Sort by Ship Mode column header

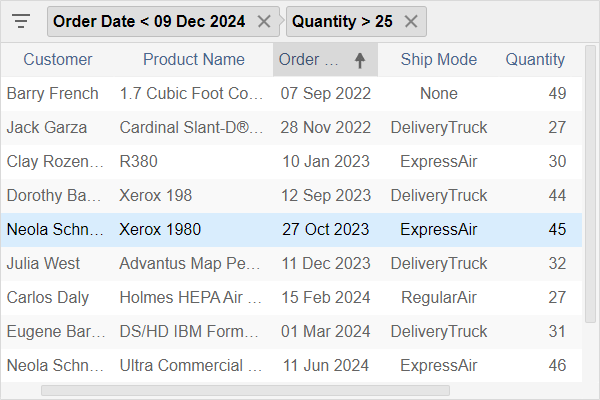point(439,60)
